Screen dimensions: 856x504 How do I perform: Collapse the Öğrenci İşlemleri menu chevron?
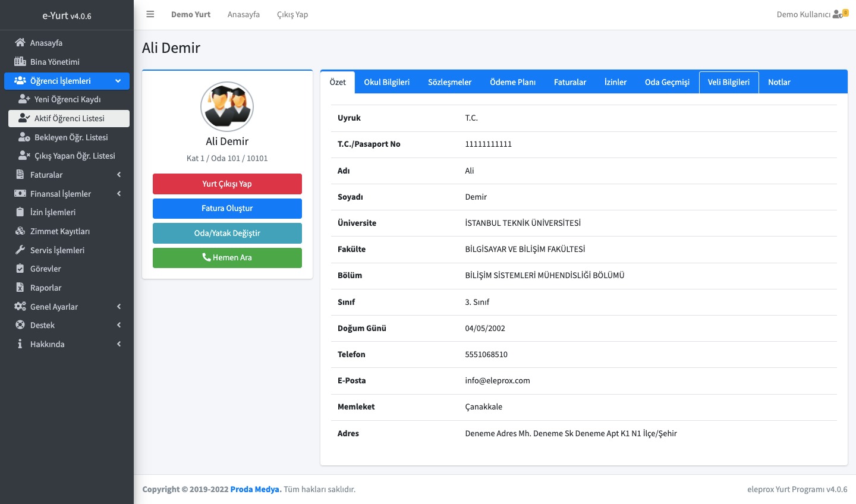(118, 81)
